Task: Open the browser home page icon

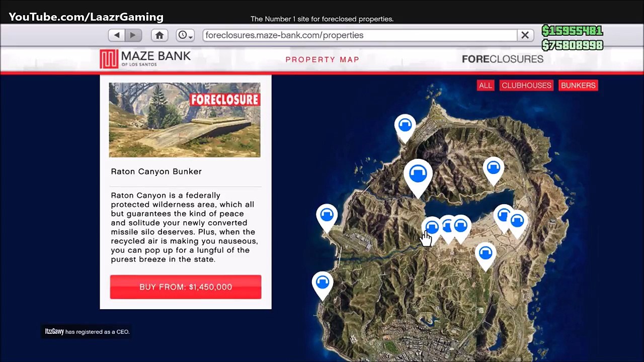Action: (x=159, y=35)
